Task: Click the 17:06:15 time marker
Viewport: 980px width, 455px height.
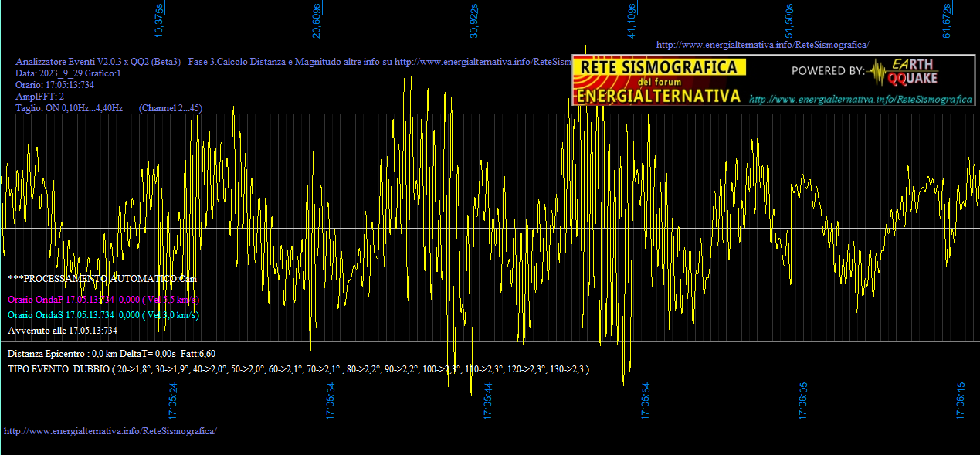Action: [961, 401]
